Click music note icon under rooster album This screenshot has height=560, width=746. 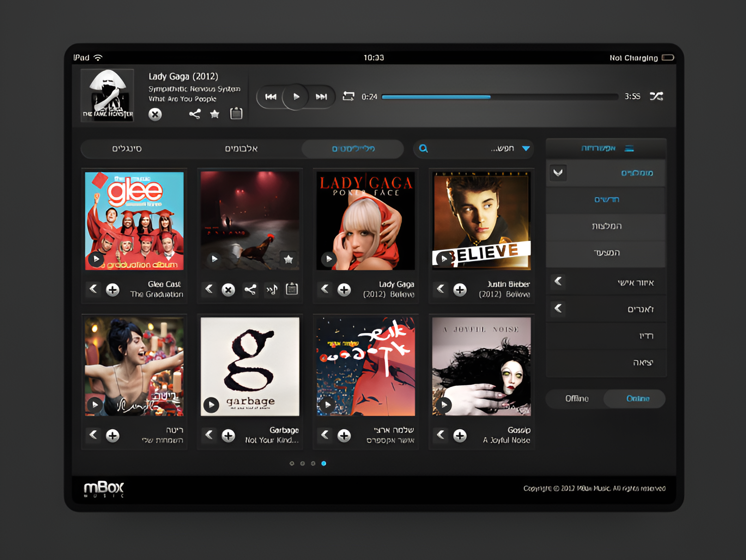click(x=272, y=290)
